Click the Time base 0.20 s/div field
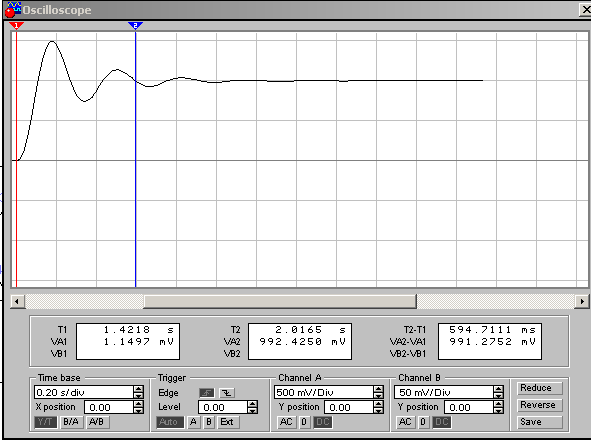 (x=84, y=392)
